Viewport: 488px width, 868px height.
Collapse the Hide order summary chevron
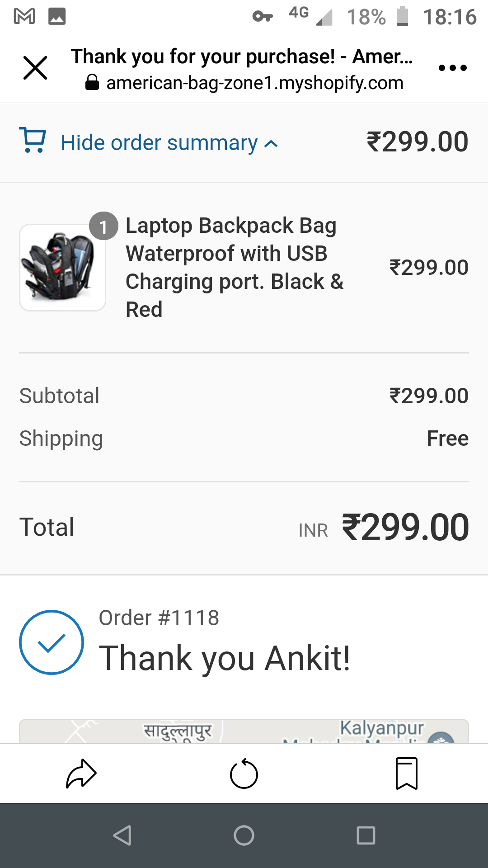271,144
